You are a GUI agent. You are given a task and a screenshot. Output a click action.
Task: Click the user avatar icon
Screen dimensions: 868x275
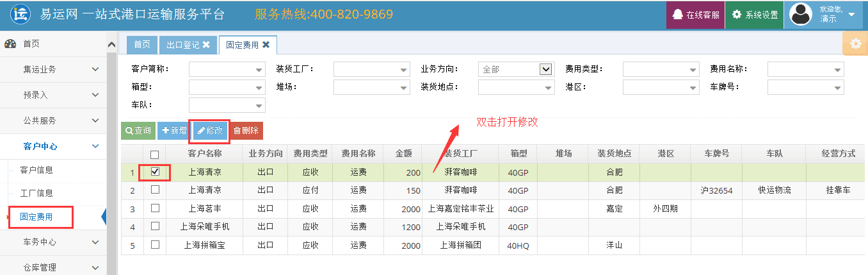(x=803, y=15)
